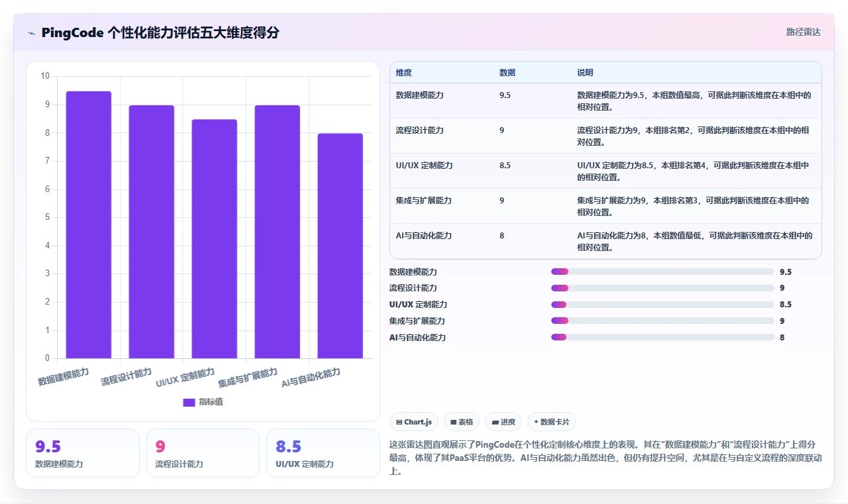The width and height of the screenshot is (848, 504).
Task: Click the 数据 column header
Action: pyautogui.click(x=507, y=73)
